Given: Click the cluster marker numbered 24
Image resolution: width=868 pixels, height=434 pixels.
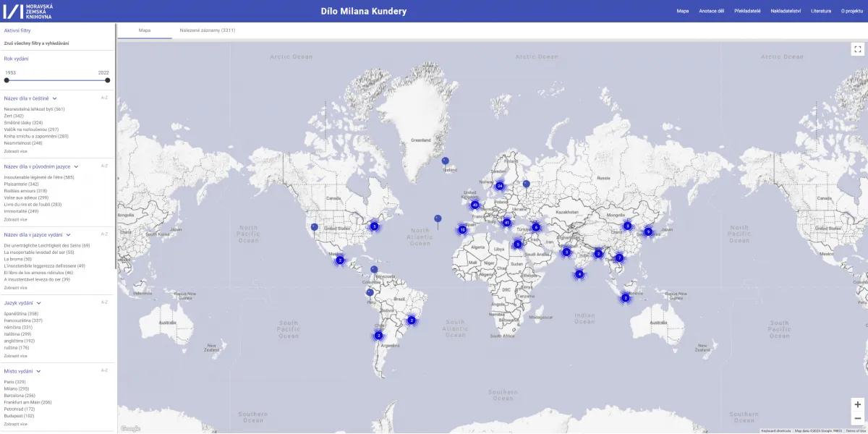Looking at the screenshot, I should click(499, 186).
